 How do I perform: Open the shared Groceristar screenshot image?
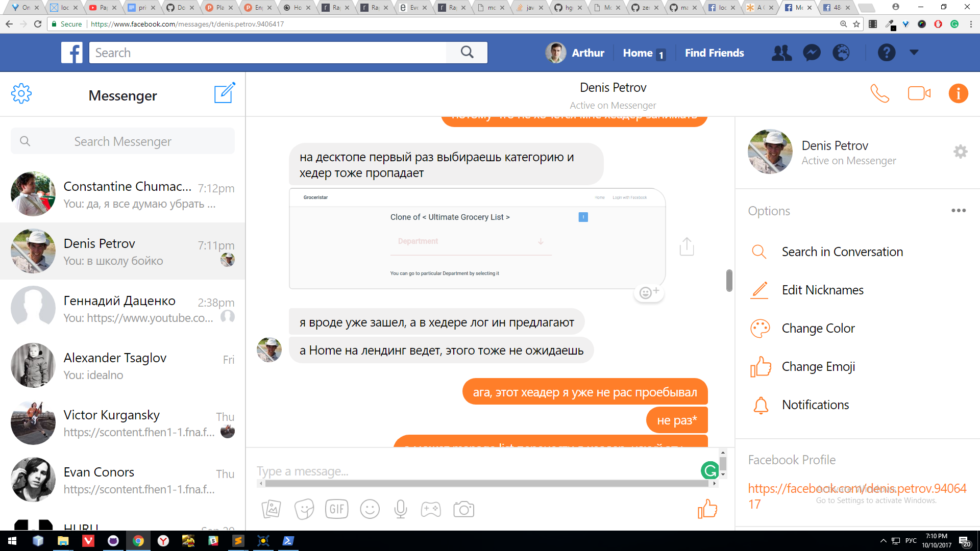point(477,238)
